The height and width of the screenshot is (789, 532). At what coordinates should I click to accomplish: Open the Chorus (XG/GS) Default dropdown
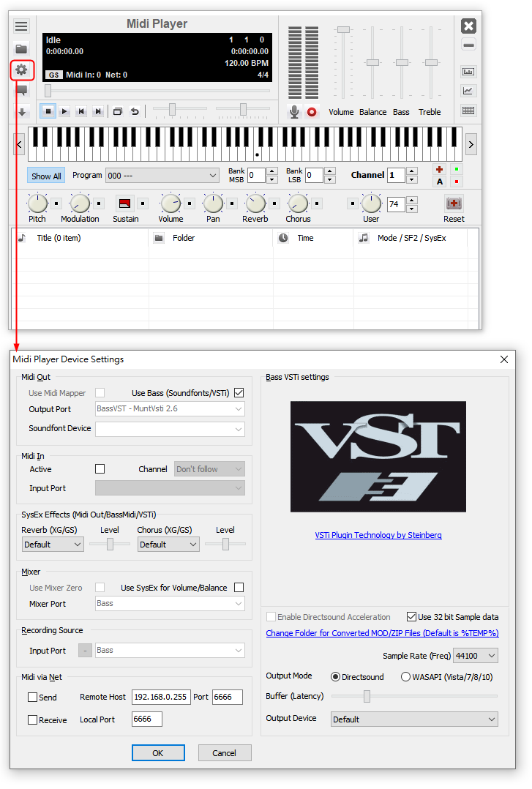[x=168, y=544]
